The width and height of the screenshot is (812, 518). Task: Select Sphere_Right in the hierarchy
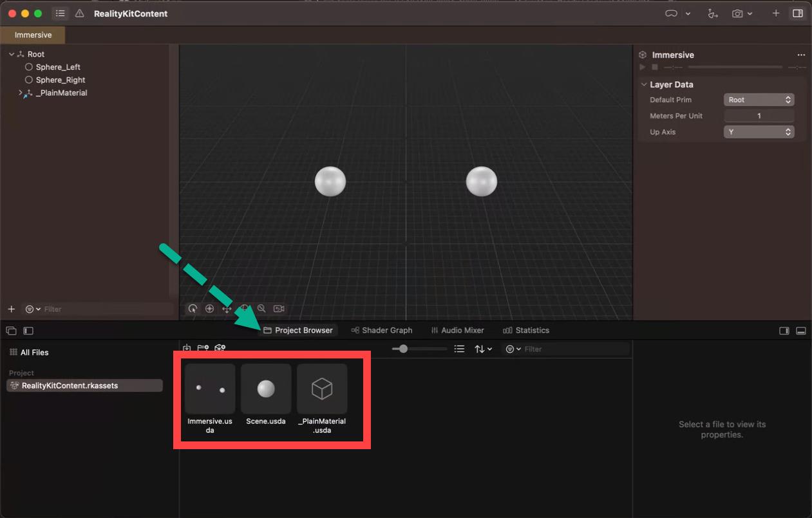[61, 80]
